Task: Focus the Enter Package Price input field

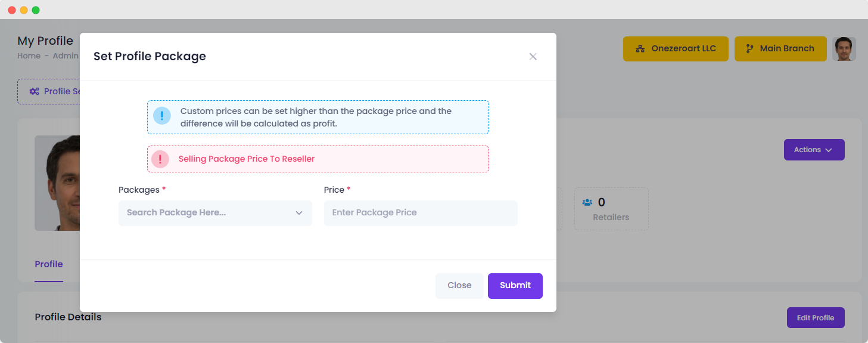Action: click(x=421, y=213)
